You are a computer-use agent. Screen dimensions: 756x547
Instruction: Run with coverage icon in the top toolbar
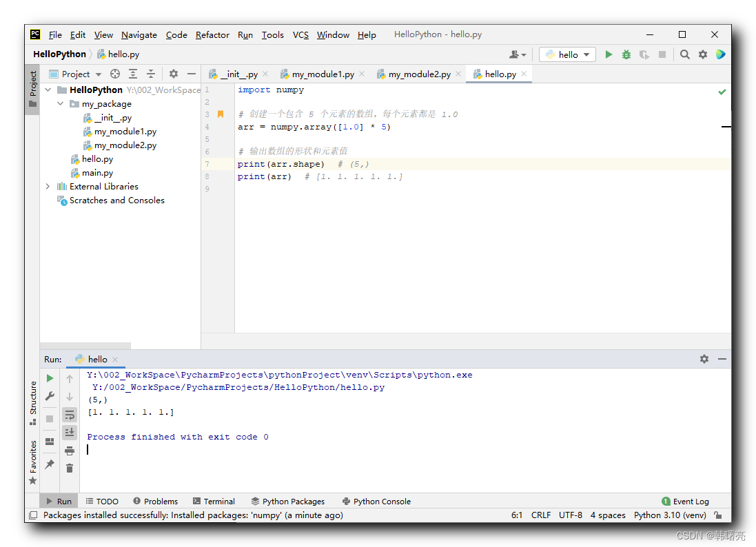[644, 54]
